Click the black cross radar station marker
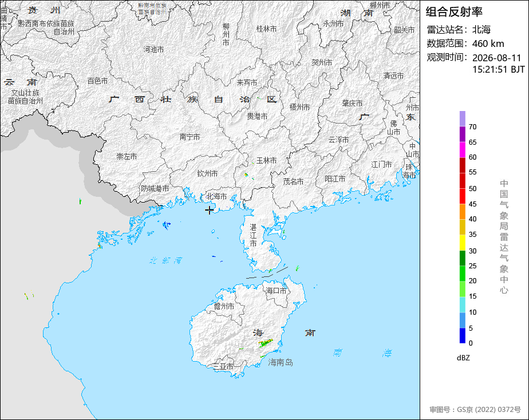This screenshot has width=529, height=420. [x=209, y=211]
